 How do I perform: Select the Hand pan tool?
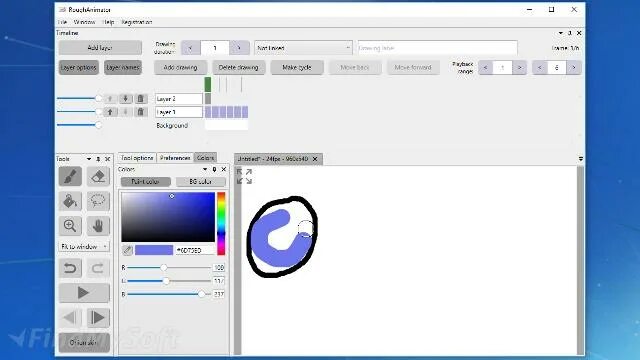[x=98, y=225]
